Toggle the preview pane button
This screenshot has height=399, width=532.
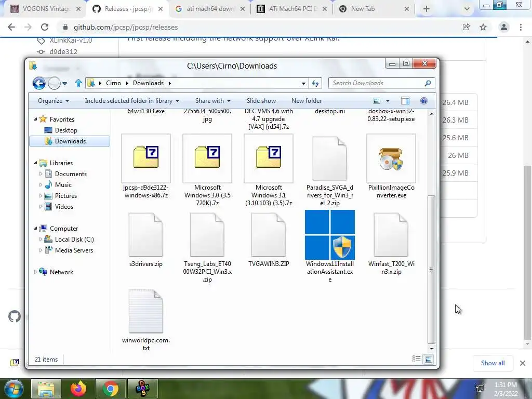click(x=405, y=101)
